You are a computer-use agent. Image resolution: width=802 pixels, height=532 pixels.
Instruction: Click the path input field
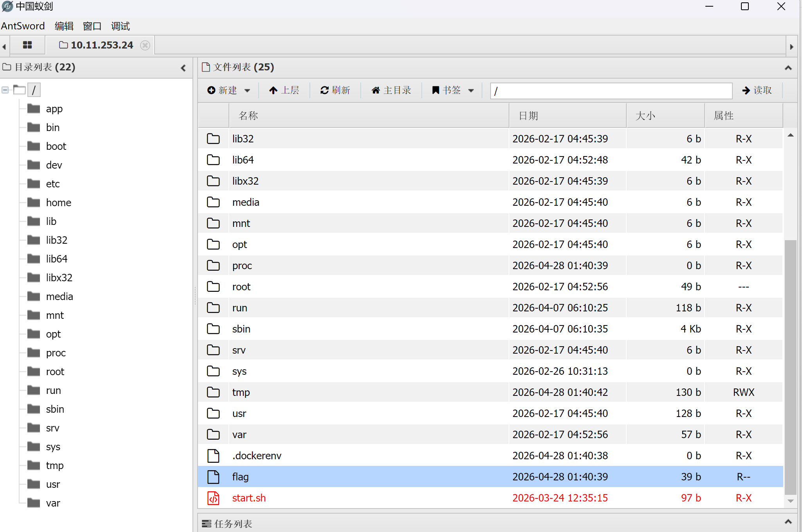pos(611,91)
